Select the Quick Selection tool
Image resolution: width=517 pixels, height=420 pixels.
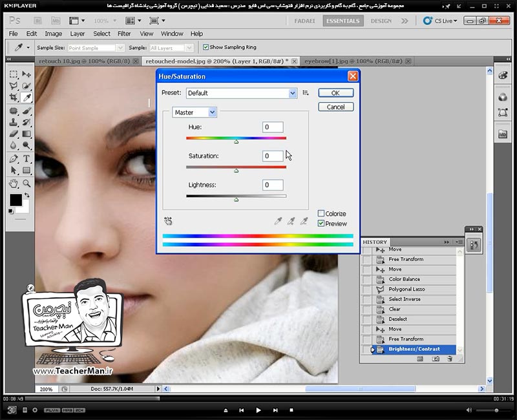26,86
